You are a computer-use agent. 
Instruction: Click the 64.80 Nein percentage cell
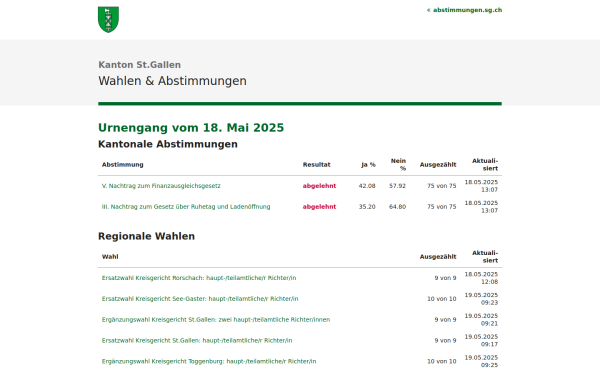[397, 207]
